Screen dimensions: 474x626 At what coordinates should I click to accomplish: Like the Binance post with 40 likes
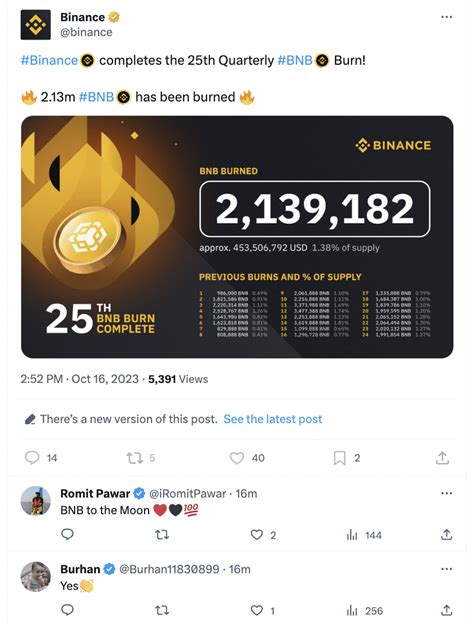click(x=237, y=458)
